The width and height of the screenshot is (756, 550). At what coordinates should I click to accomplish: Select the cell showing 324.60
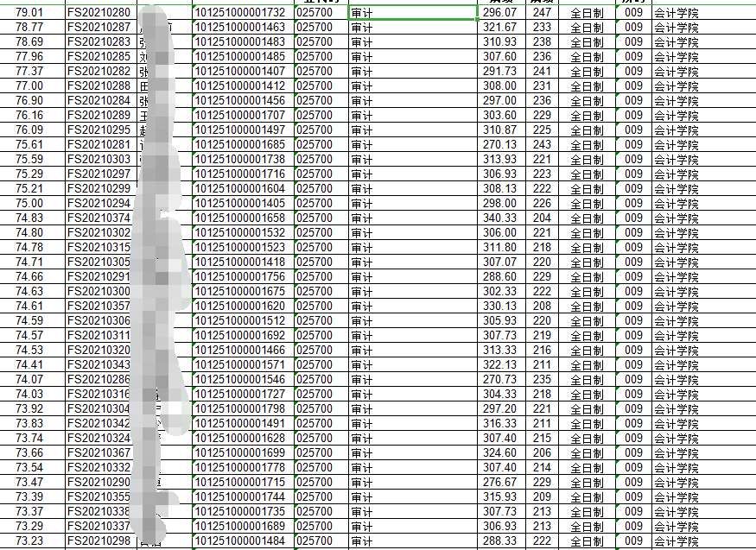499,453
